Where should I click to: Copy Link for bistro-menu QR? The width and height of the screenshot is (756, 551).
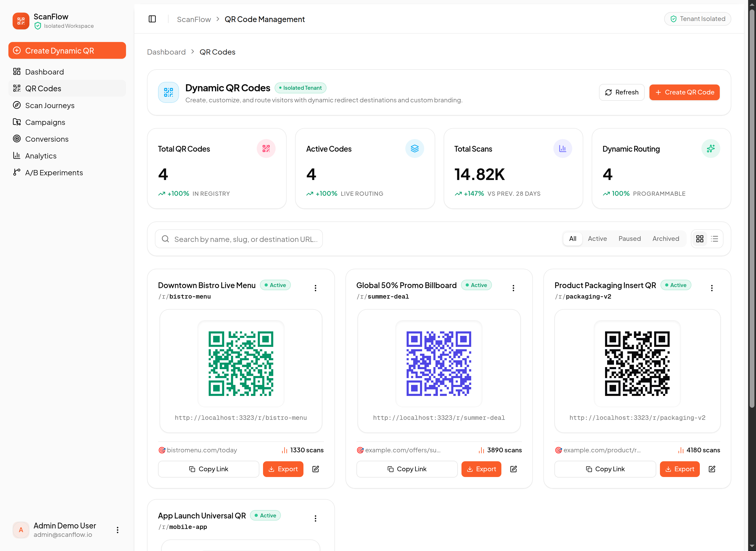pyautogui.click(x=208, y=469)
